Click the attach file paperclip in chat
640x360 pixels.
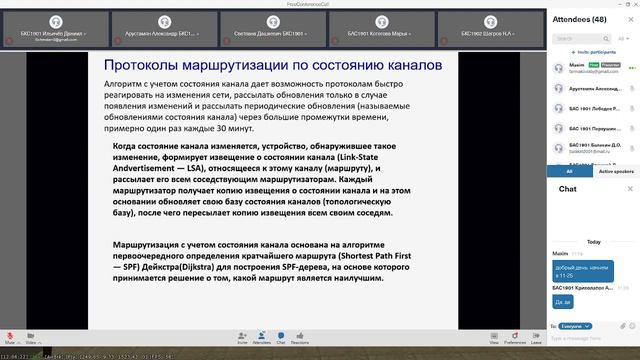[x=623, y=326]
